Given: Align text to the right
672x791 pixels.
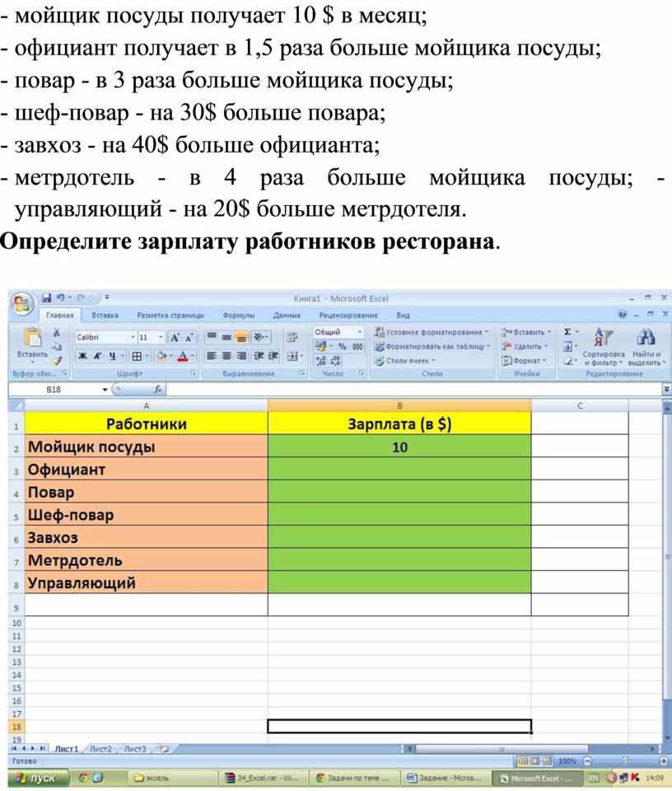Looking at the screenshot, I should click(x=242, y=356).
